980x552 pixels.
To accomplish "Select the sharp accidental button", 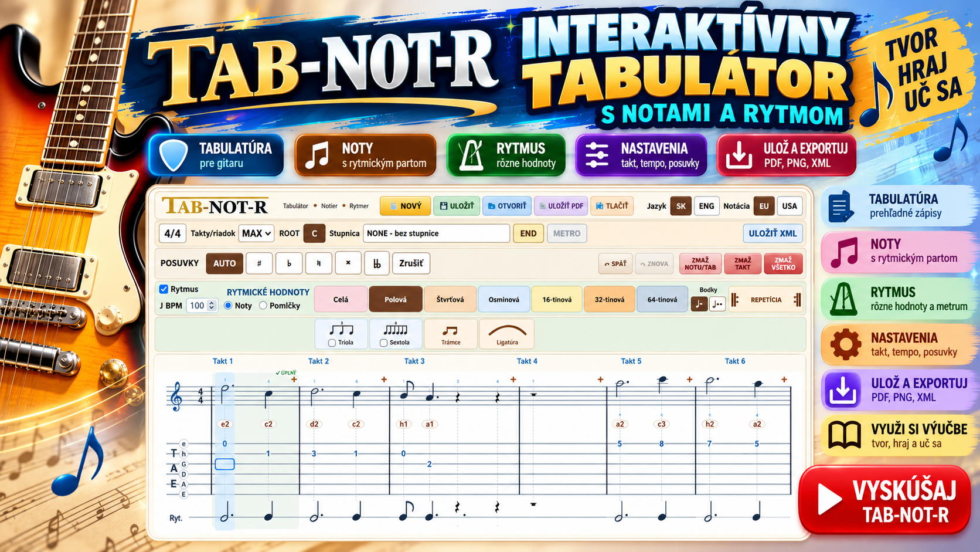I will [x=259, y=263].
